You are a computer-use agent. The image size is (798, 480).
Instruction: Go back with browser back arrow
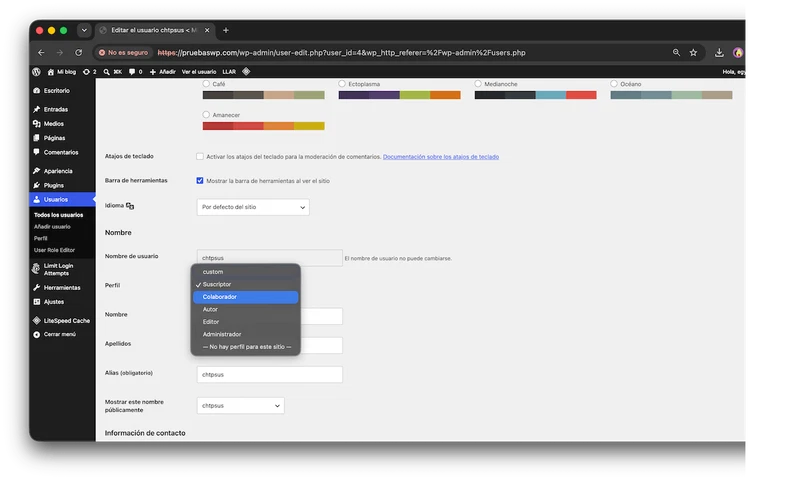[41, 52]
